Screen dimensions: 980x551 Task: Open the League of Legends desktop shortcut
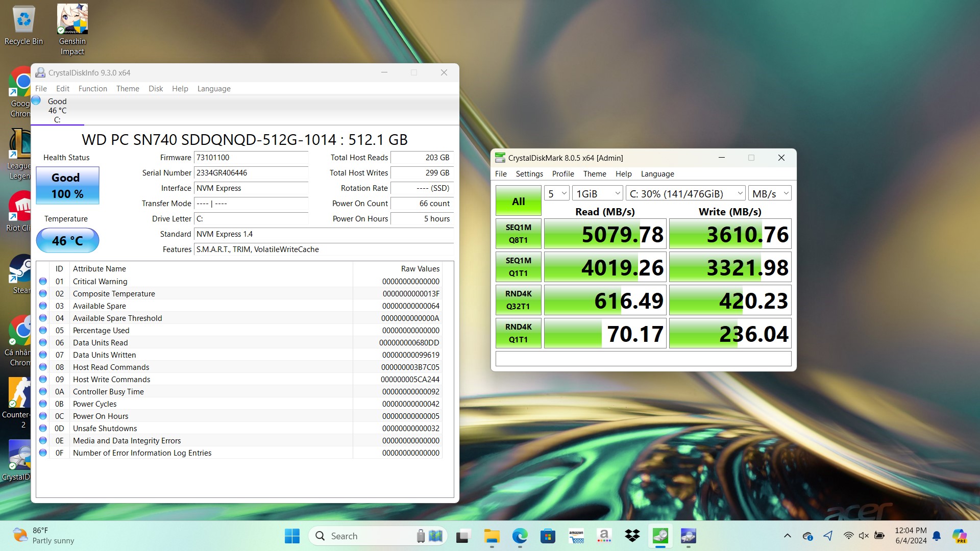[18, 154]
